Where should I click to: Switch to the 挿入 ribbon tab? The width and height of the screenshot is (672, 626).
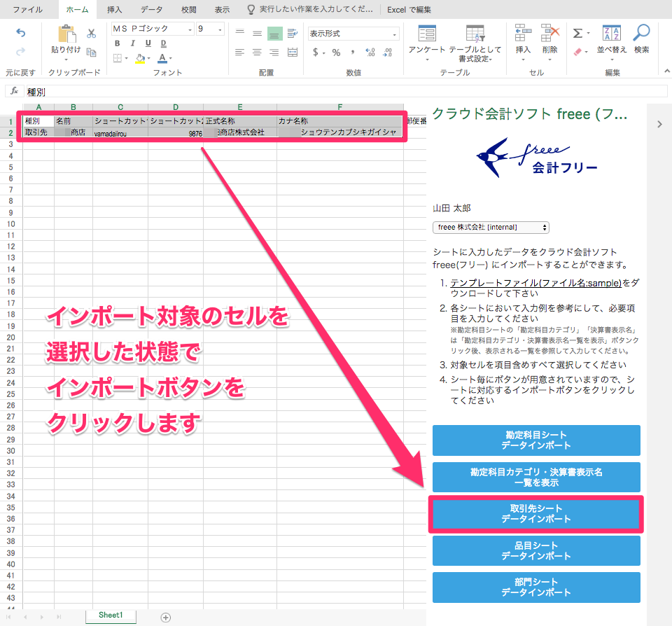click(114, 9)
